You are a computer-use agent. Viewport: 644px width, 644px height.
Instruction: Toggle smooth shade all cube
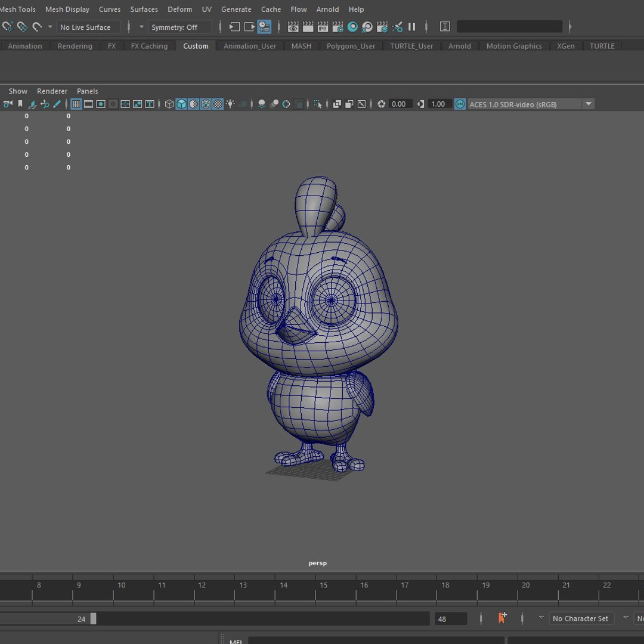[181, 104]
